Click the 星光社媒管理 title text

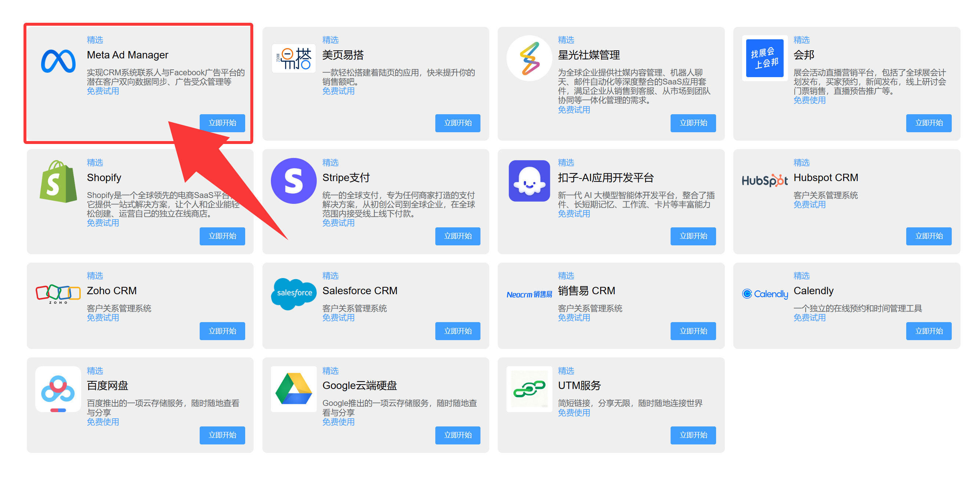pyautogui.click(x=588, y=55)
